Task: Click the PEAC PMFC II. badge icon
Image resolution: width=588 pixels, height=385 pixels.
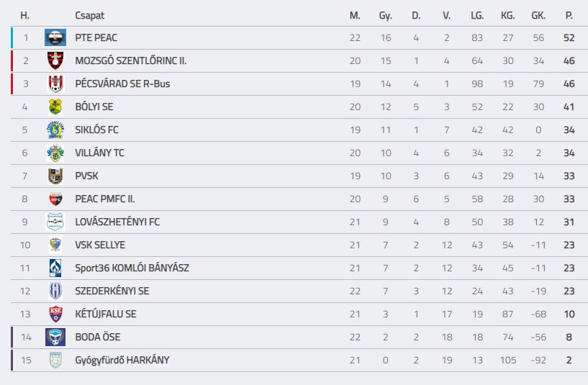Action: [x=55, y=199]
